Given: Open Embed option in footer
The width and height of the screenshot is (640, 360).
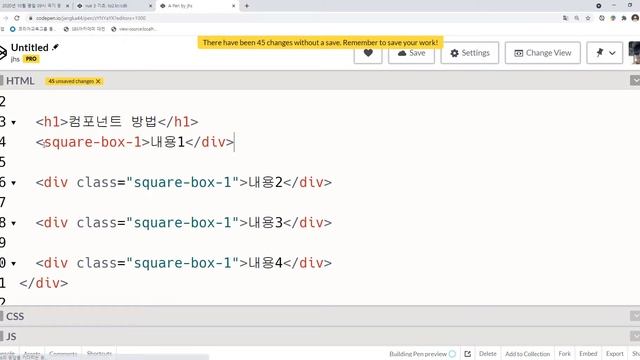Looking at the screenshot, I should (588, 354).
